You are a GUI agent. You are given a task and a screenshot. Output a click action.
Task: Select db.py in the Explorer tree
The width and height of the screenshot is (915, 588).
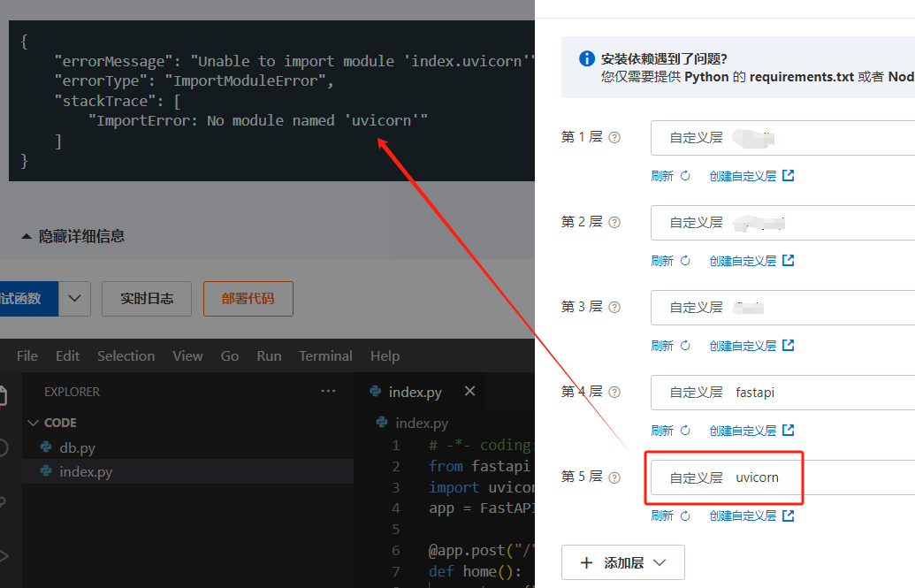[188, 447]
